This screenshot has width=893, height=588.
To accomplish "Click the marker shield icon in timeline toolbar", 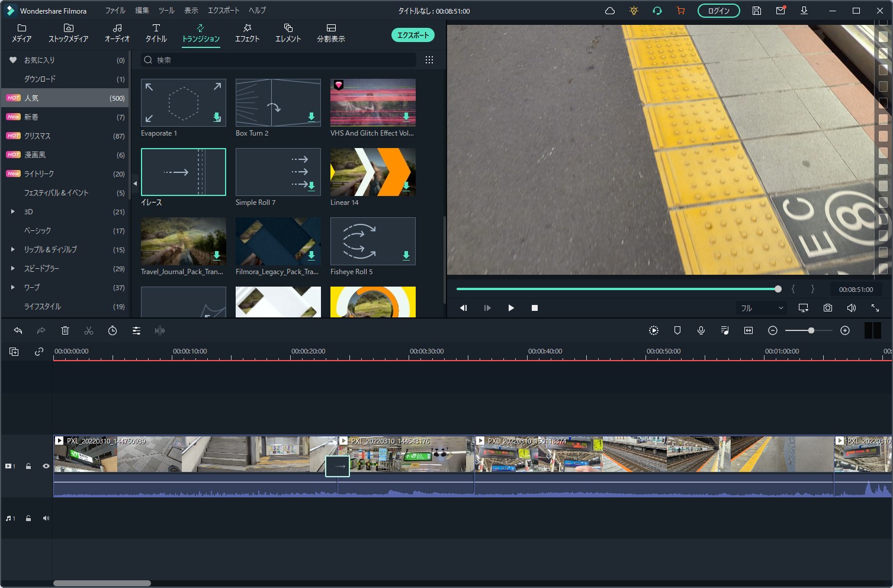I will click(677, 330).
